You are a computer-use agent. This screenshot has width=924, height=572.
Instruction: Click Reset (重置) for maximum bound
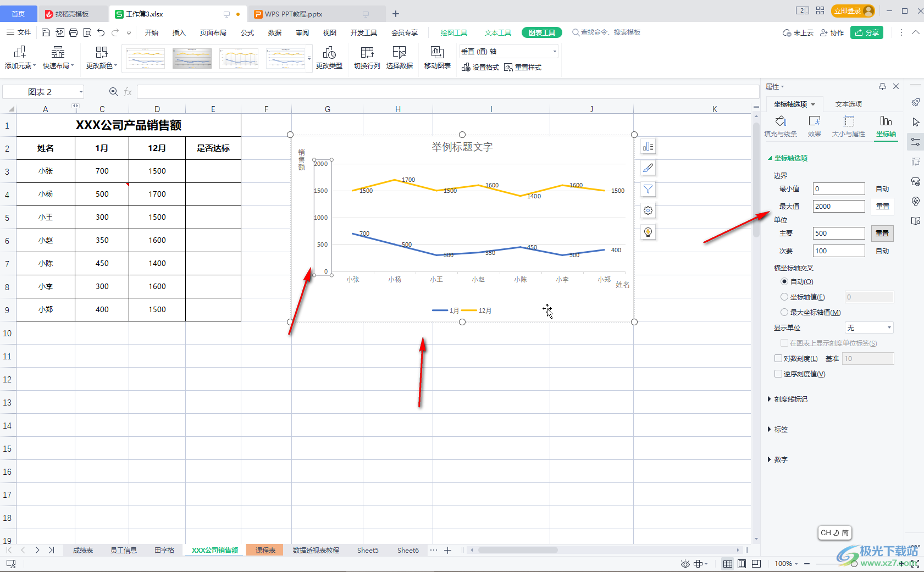tap(883, 206)
